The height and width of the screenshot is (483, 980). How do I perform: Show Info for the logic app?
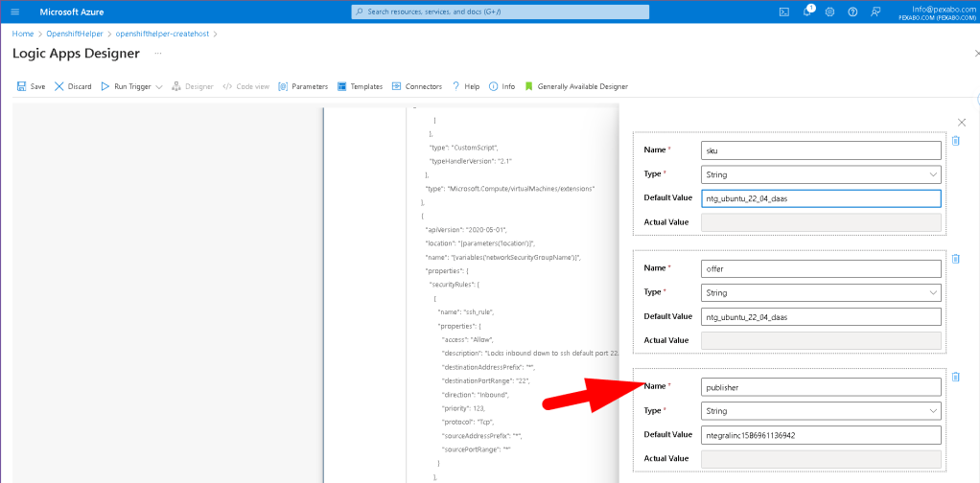(502, 86)
